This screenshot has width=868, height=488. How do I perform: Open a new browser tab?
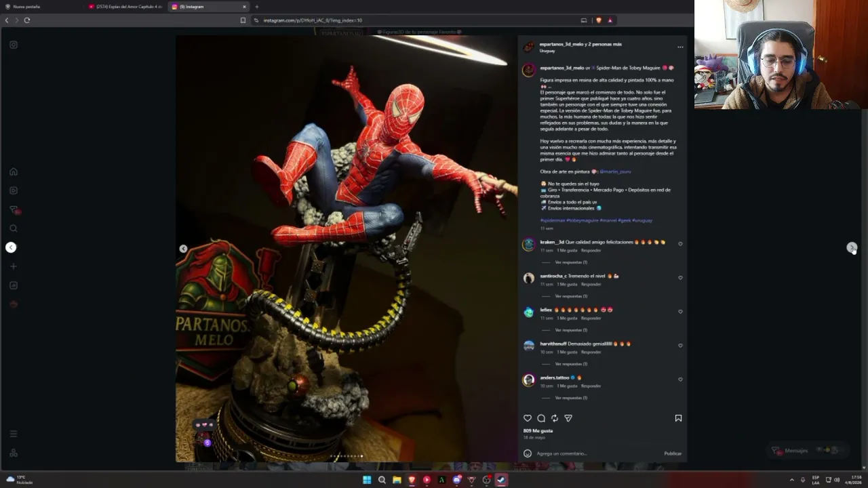click(x=256, y=7)
